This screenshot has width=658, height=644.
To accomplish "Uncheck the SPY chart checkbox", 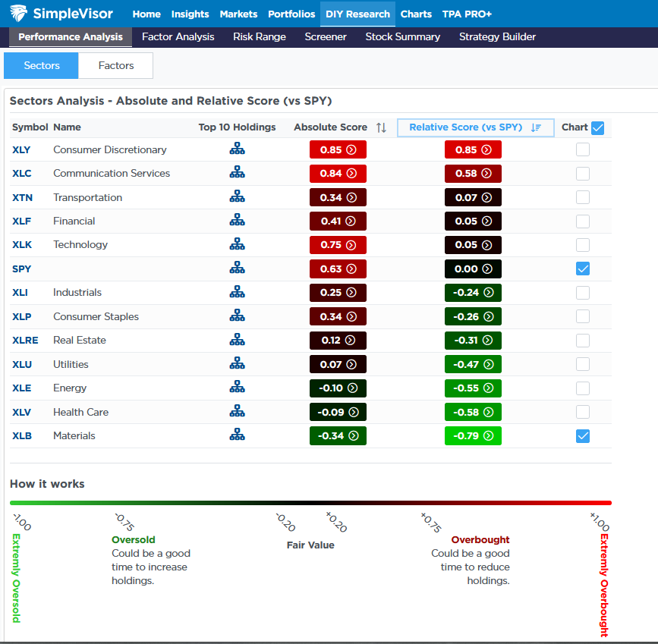I will pyautogui.click(x=582, y=269).
